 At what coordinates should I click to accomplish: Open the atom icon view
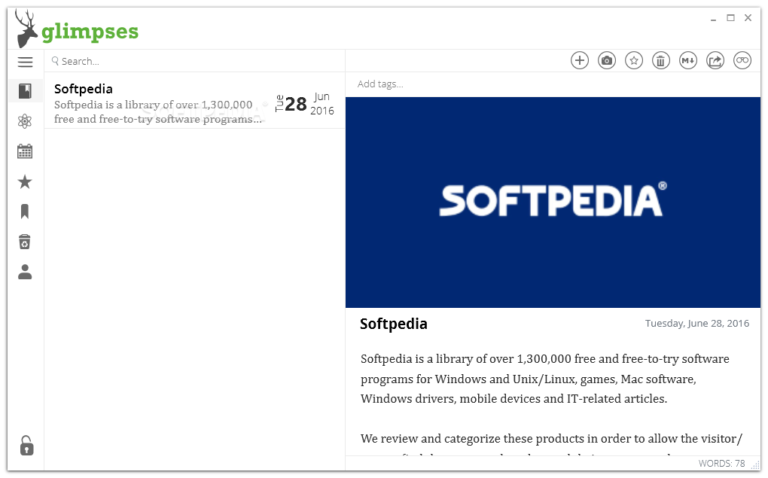[x=25, y=121]
